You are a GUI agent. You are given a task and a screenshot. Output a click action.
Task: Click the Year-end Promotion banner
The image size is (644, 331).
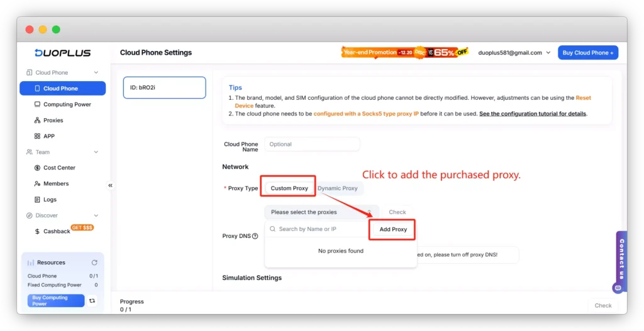[x=405, y=53]
